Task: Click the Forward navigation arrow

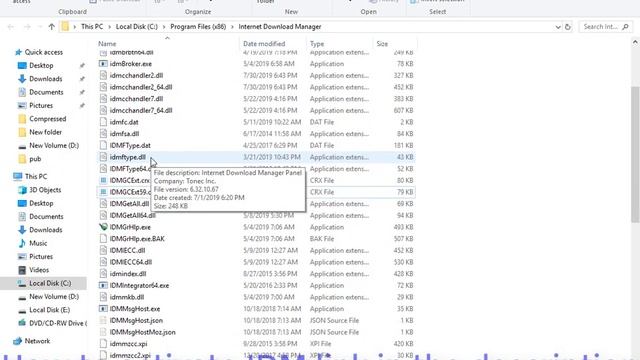Action: [27, 27]
